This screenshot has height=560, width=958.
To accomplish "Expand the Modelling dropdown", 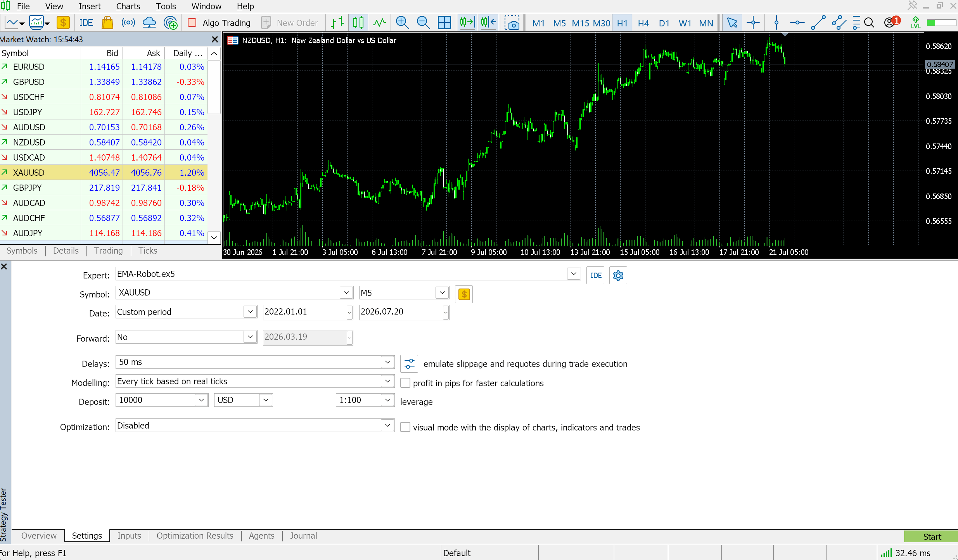I will click(x=387, y=381).
